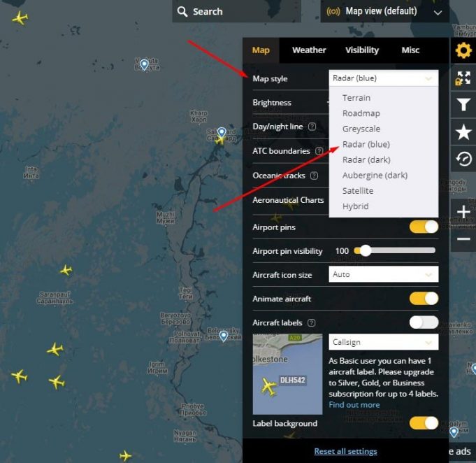Switch to the Map tab
The height and width of the screenshot is (463, 476).
tap(261, 50)
